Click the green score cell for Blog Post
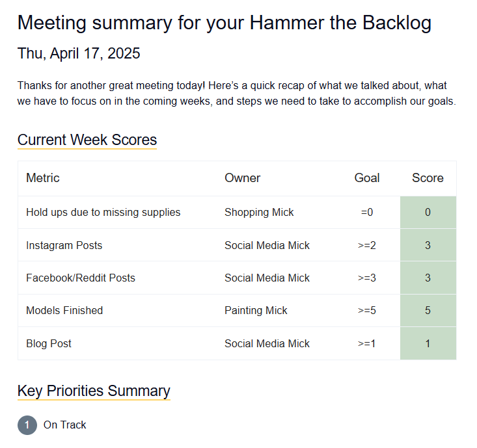 (428, 343)
